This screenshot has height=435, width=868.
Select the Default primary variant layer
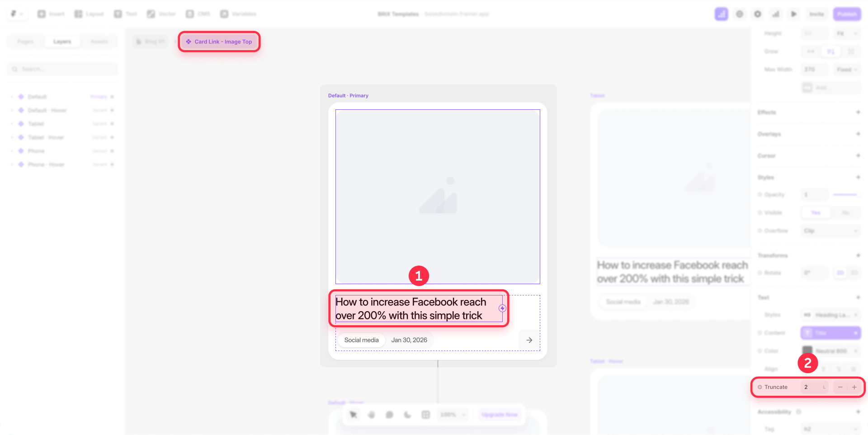[x=62, y=97]
